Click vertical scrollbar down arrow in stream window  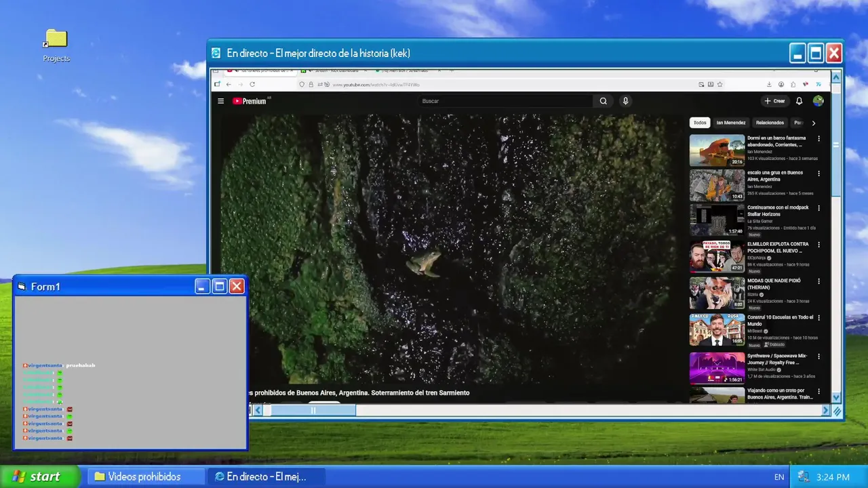(836, 398)
